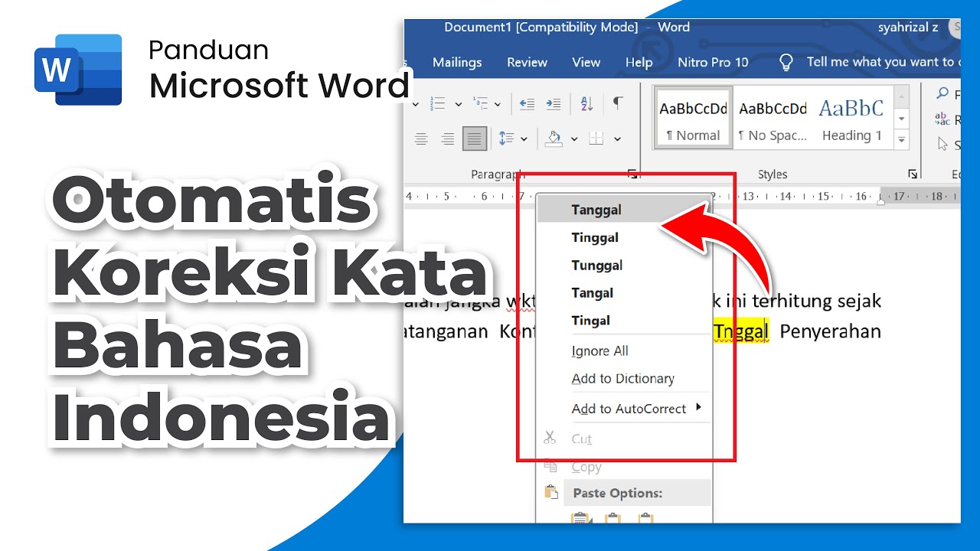Select Add to Dictionary
This screenshot has height=551, width=980.
625,378
